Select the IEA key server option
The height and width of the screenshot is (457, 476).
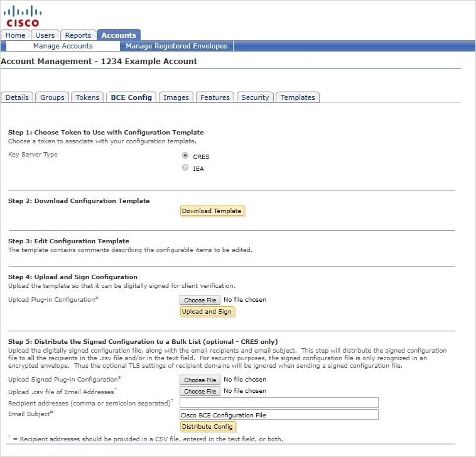[185, 168]
